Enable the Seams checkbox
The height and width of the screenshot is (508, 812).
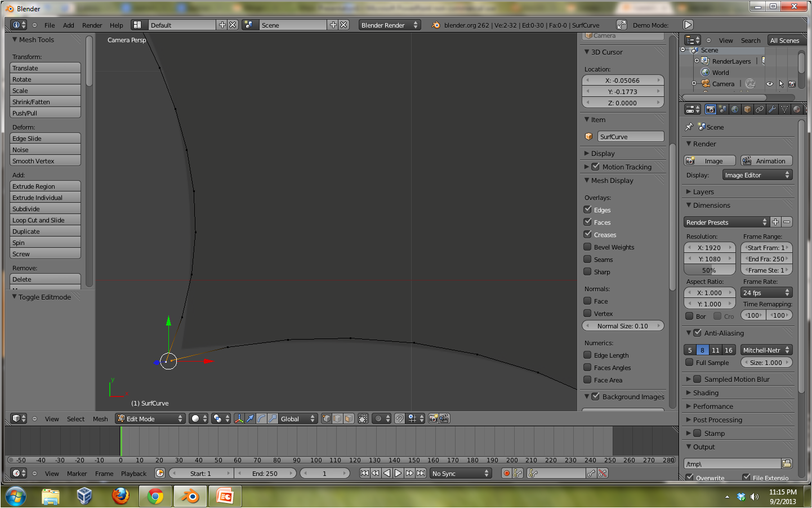click(587, 259)
